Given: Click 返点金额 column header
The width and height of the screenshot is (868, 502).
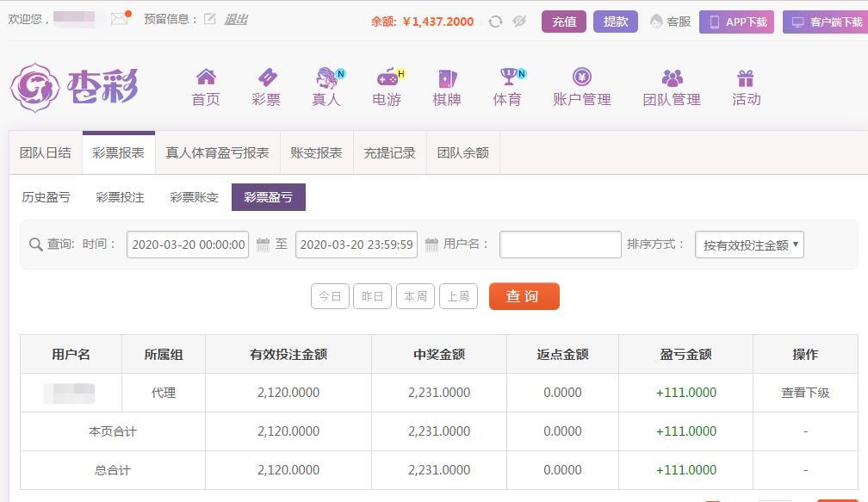Looking at the screenshot, I should tap(562, 354).
